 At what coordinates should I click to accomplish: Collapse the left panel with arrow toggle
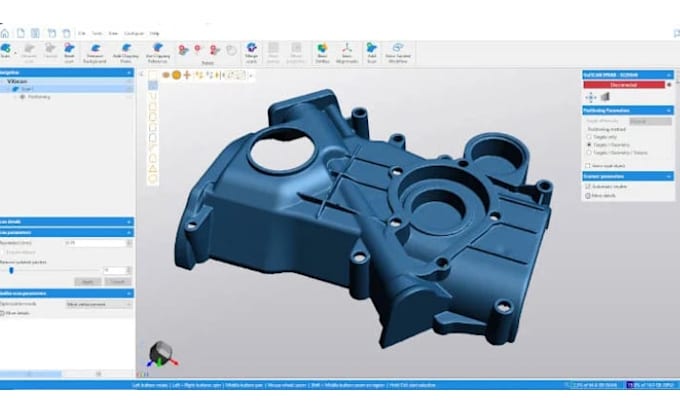(x=142, y=75)
